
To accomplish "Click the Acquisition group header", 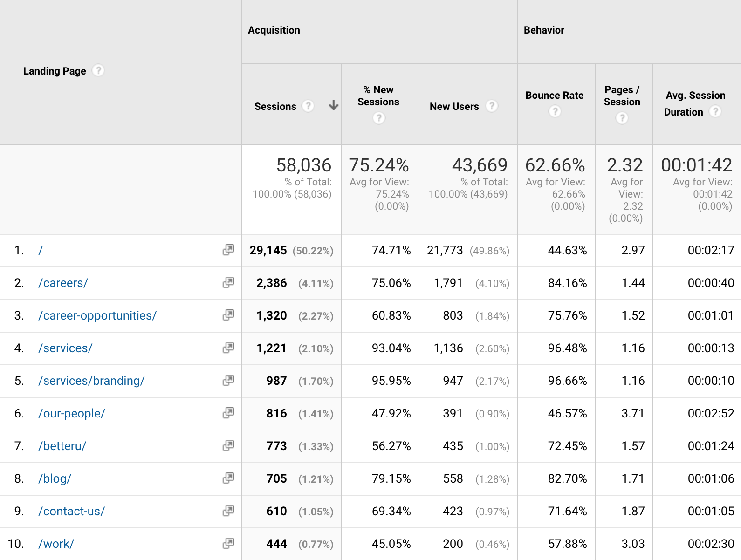I will [x=274, y=30].
